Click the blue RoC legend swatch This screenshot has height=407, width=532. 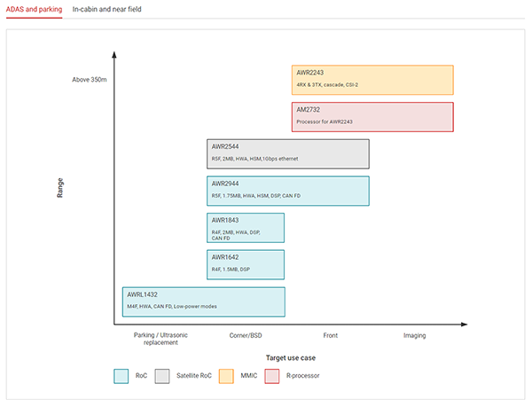(x=122, y=376)
